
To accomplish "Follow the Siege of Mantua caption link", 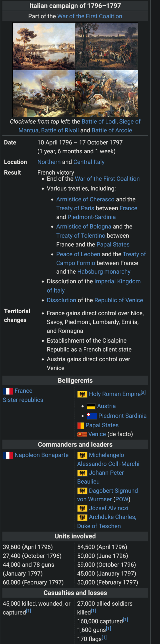I will pos(80,126).
